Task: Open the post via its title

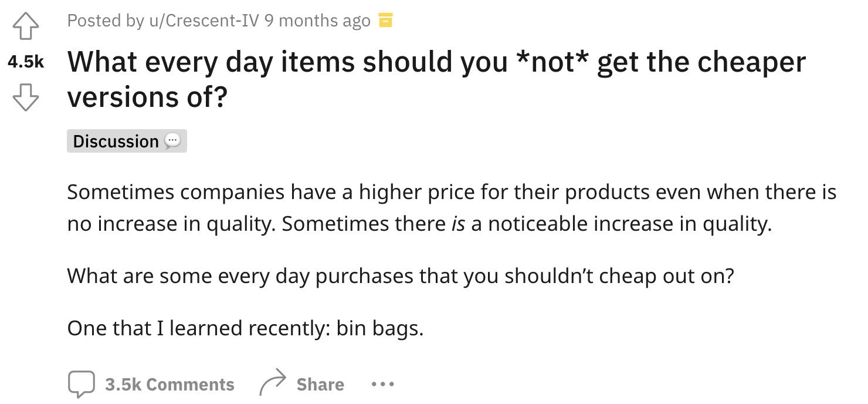Action: [436, 79]
